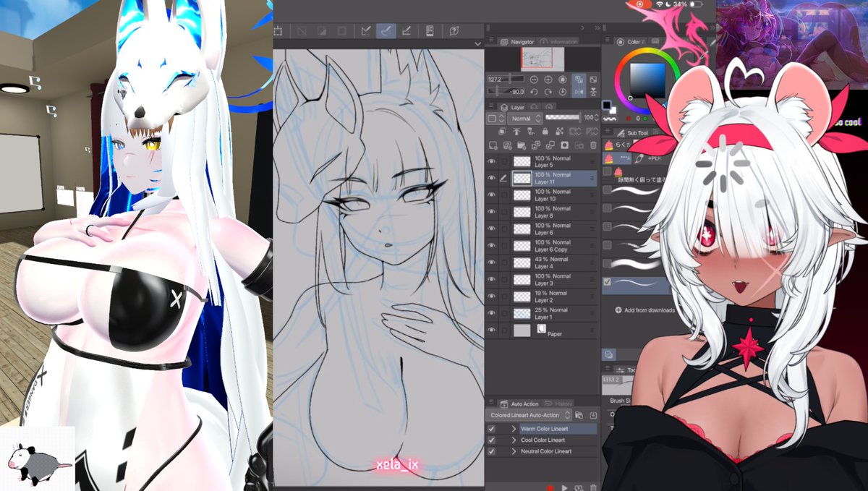Screen dimensions: 868x491
Task: Flip canvas vertically in Navigator
Action: [593, 92]
